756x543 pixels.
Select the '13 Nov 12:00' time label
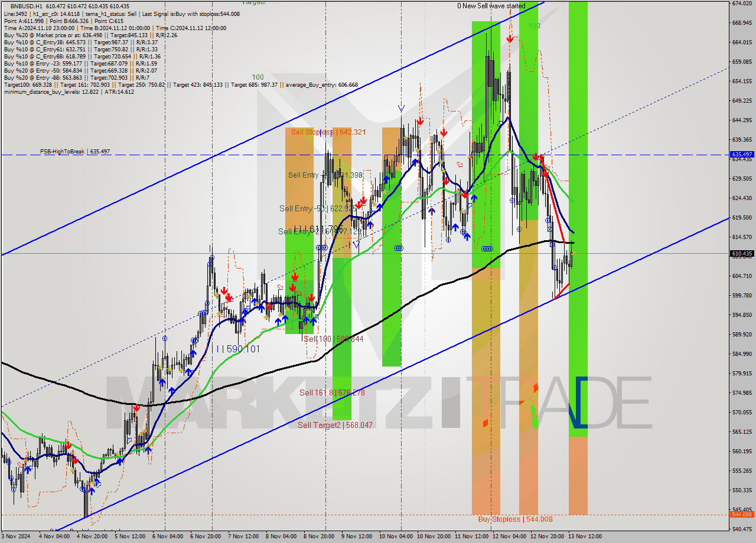585,537
